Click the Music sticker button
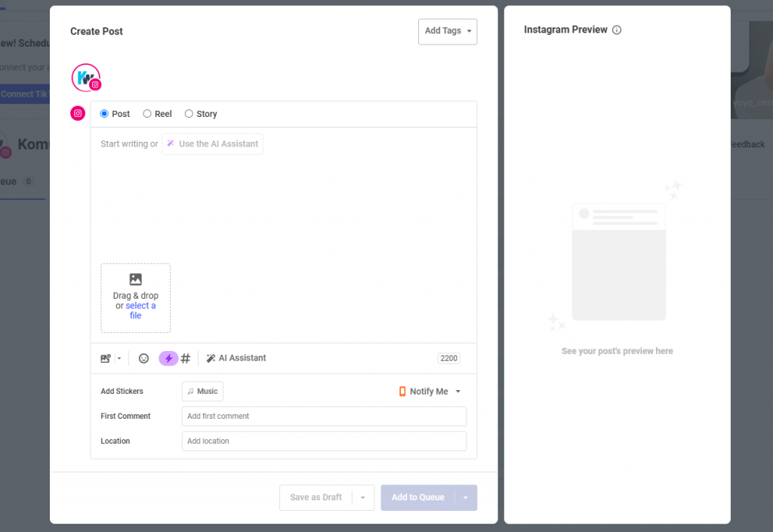The height and width of the screenshot is (532, 773). pyautogui.click(x=202, y=392)
